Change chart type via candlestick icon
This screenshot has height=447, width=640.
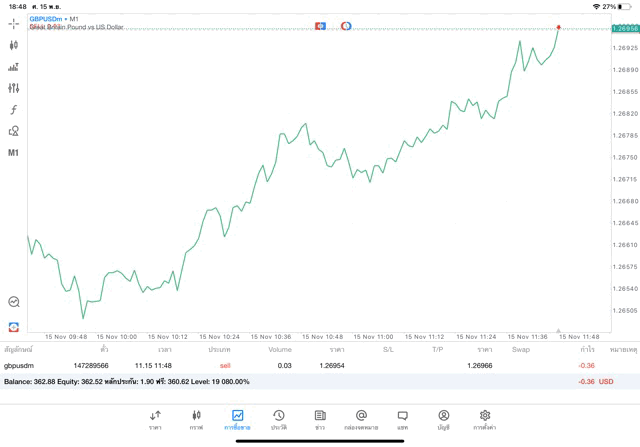[x=14, y=45]
